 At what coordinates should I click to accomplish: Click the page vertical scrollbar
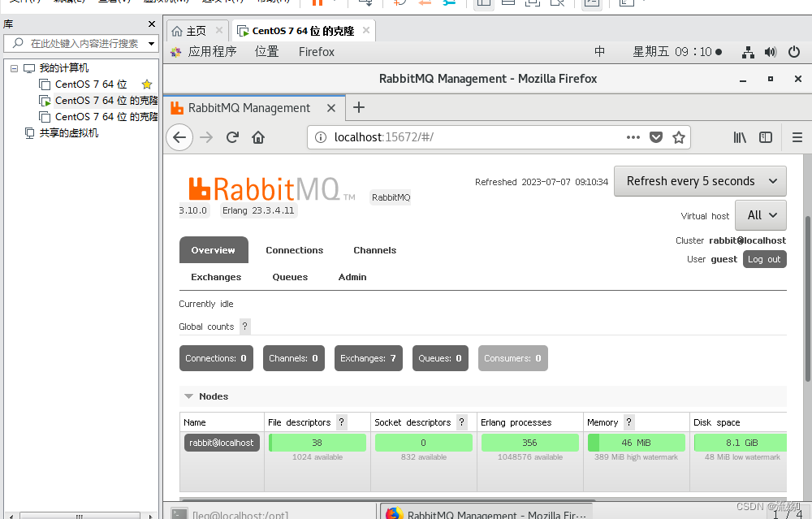click(807, 299)
